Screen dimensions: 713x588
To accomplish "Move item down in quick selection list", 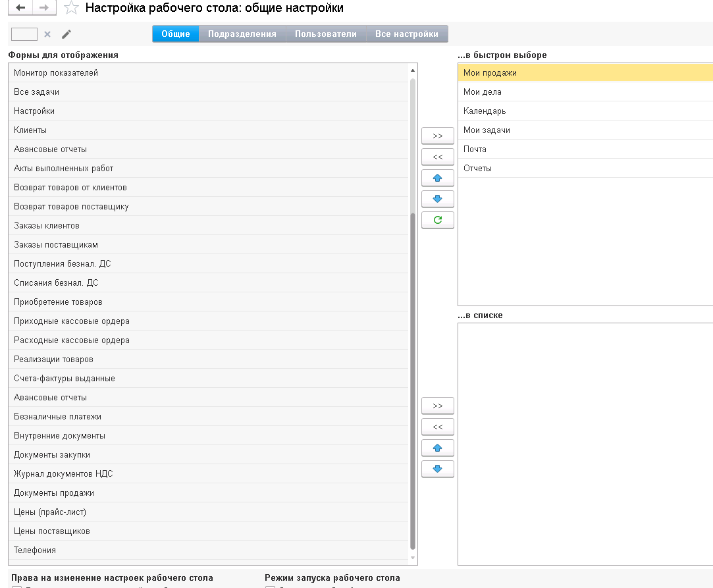I will tap(437, 199).
